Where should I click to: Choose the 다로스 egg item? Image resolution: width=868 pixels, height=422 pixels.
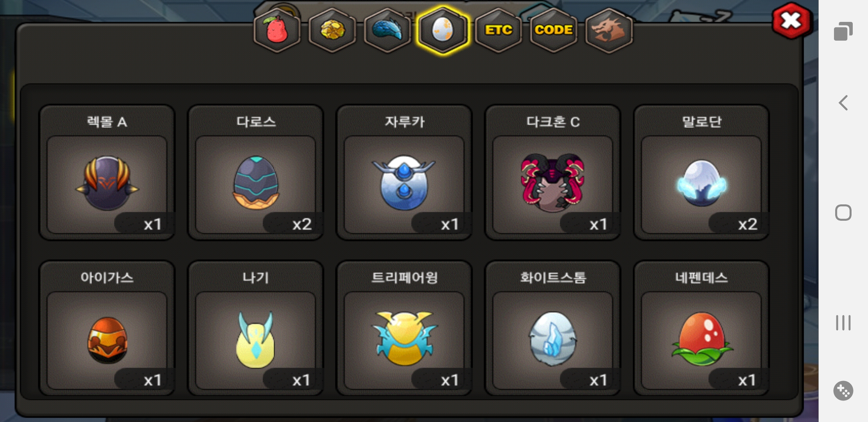tap(255, 172)
